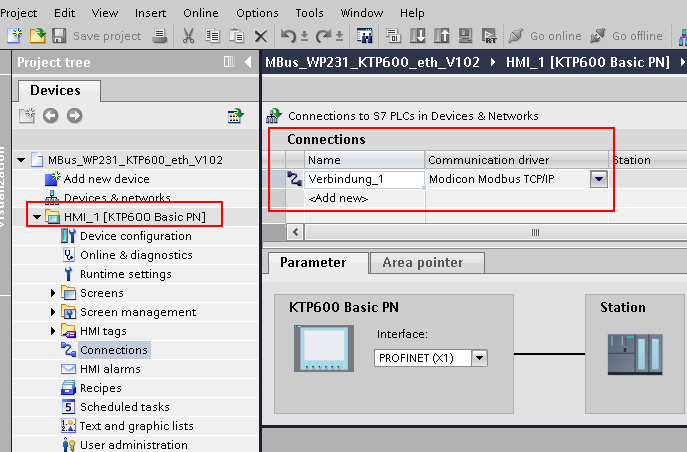Expand the Screens folder
687x452 pixels.
[53, 293]
